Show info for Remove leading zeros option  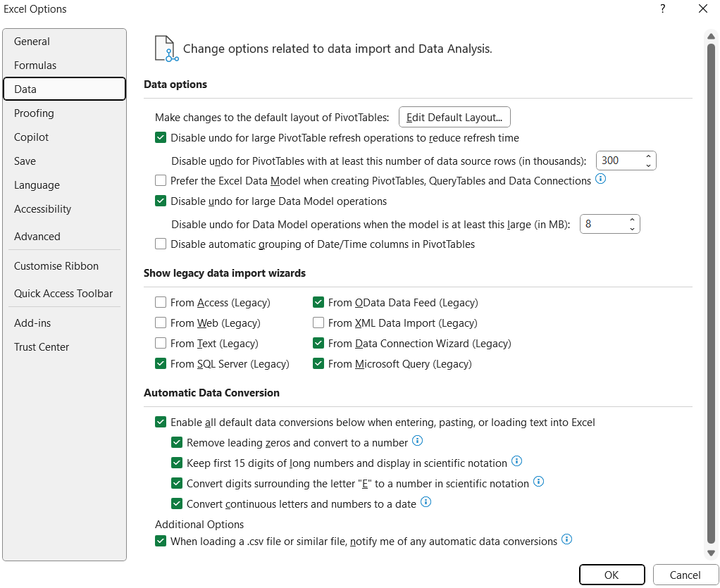(x=417, y=441)
